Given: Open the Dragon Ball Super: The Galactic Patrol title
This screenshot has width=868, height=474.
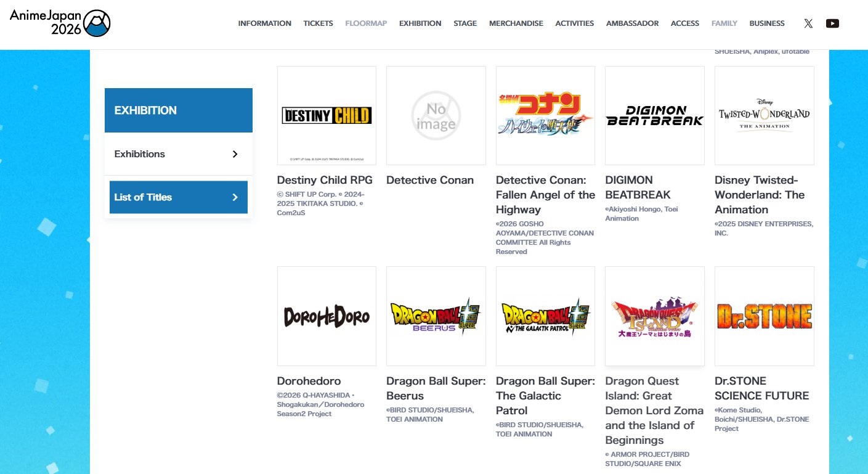Looking at the screenshot, I should [545, 396].
